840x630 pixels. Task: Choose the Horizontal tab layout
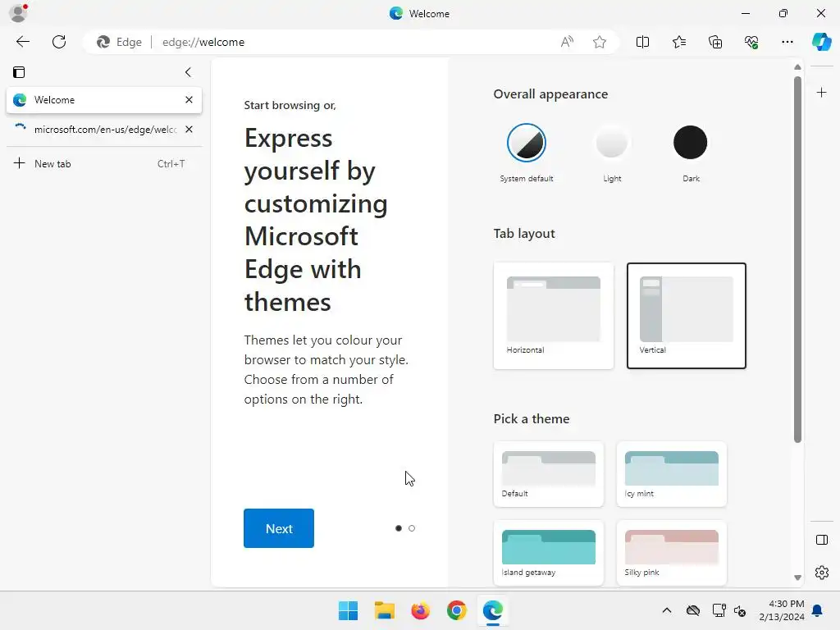click(x=554, y=316)
